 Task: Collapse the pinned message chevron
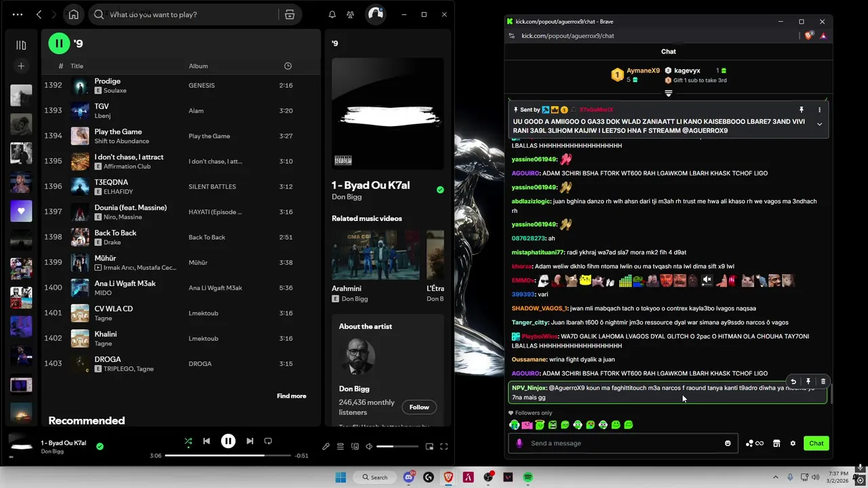tap(819, 124)
